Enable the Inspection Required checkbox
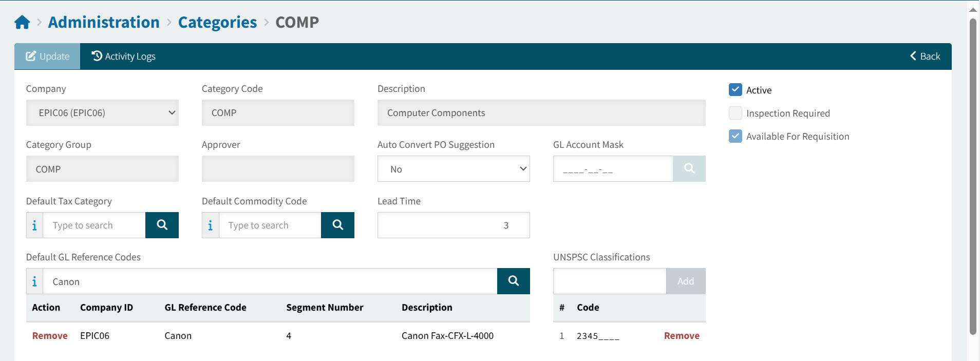This screenshot has width=980, height=361. (x=735, y=113)
